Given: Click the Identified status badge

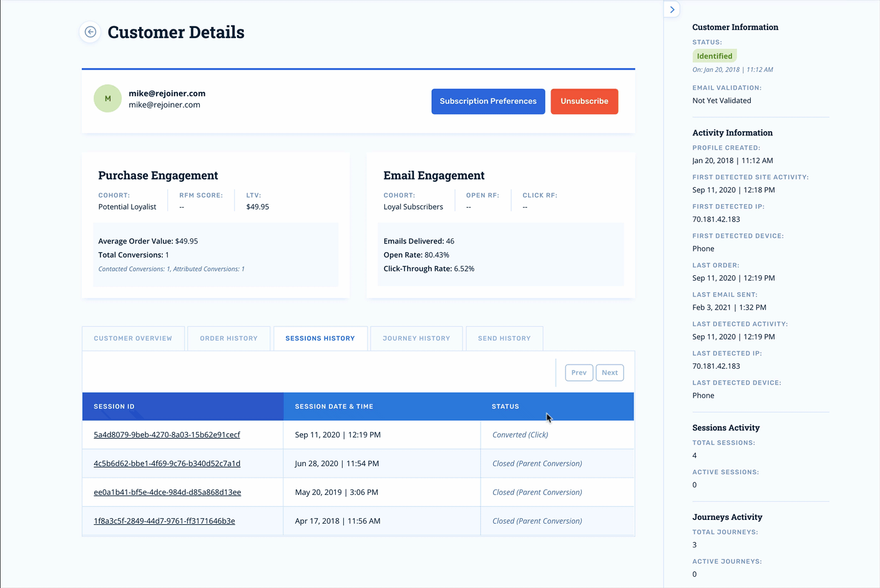Looking at the screenshot, I should point(715,56).
